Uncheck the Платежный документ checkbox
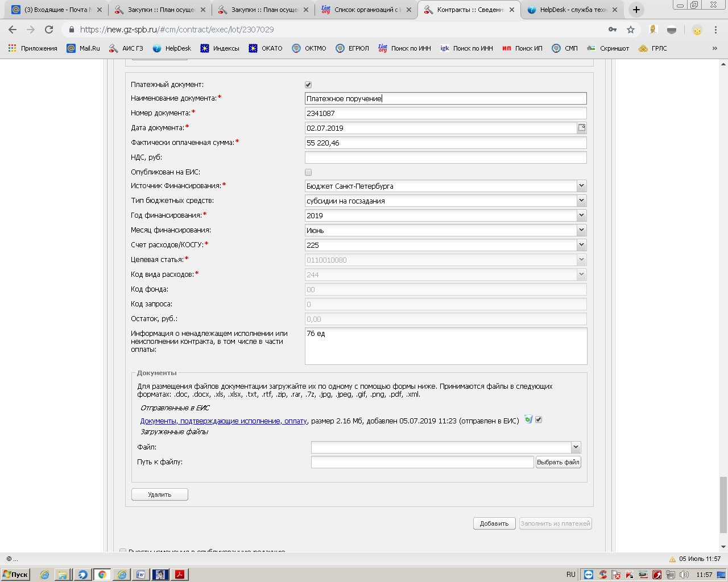Viewport: 728px width, 582px height. [308, 85]
